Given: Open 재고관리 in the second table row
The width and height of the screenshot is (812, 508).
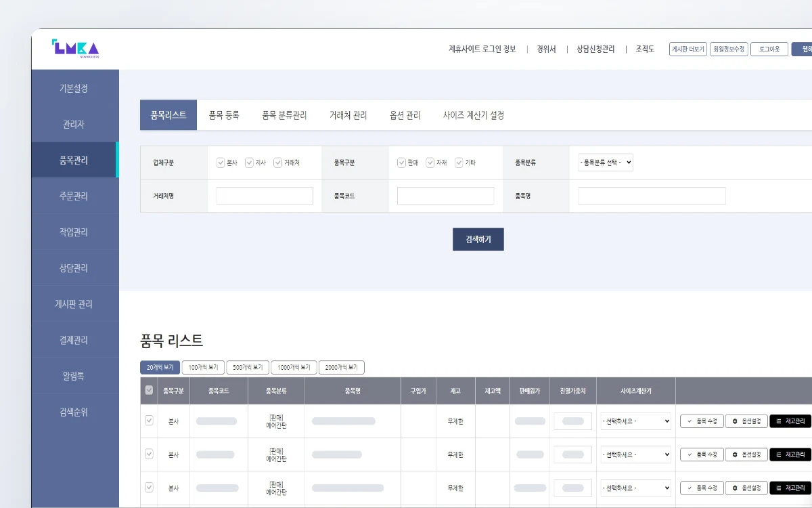Looking at the screenshot, I should coord(790,454).
